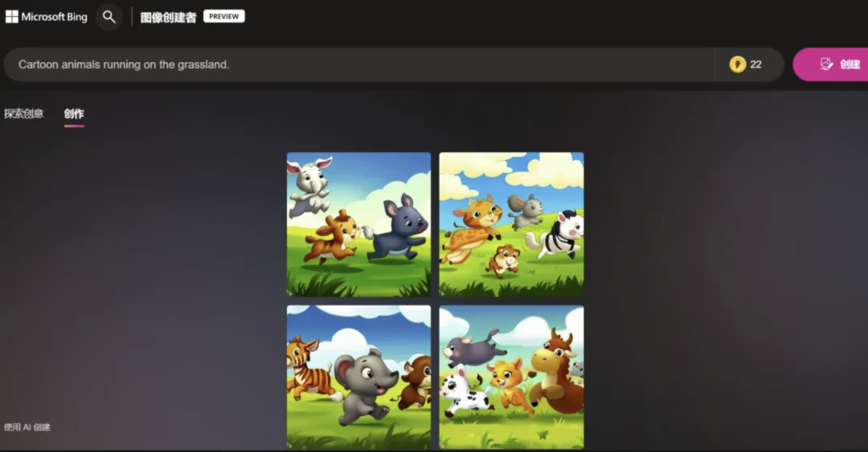
Task: Click the Microsoft Bing logo
Action: click(x=47, y=17)
